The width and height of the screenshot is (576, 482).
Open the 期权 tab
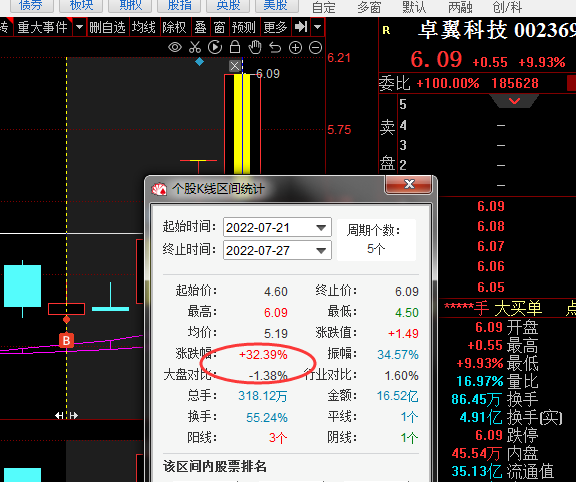(130, 6)
